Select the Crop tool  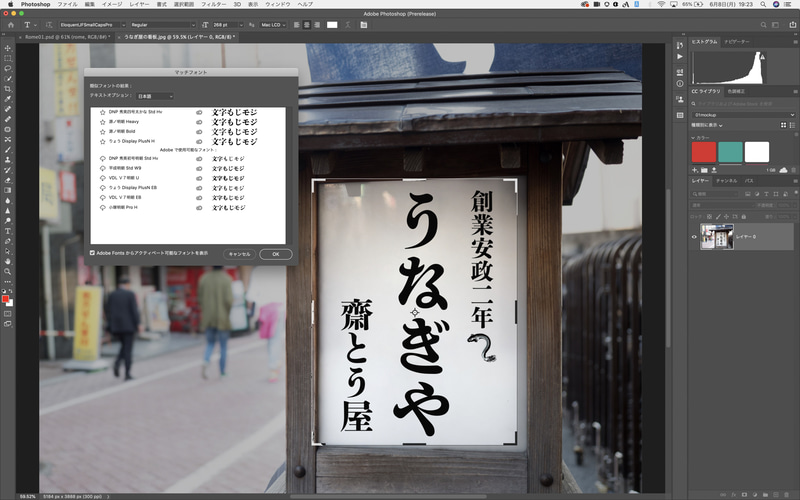tap(8, 89)
